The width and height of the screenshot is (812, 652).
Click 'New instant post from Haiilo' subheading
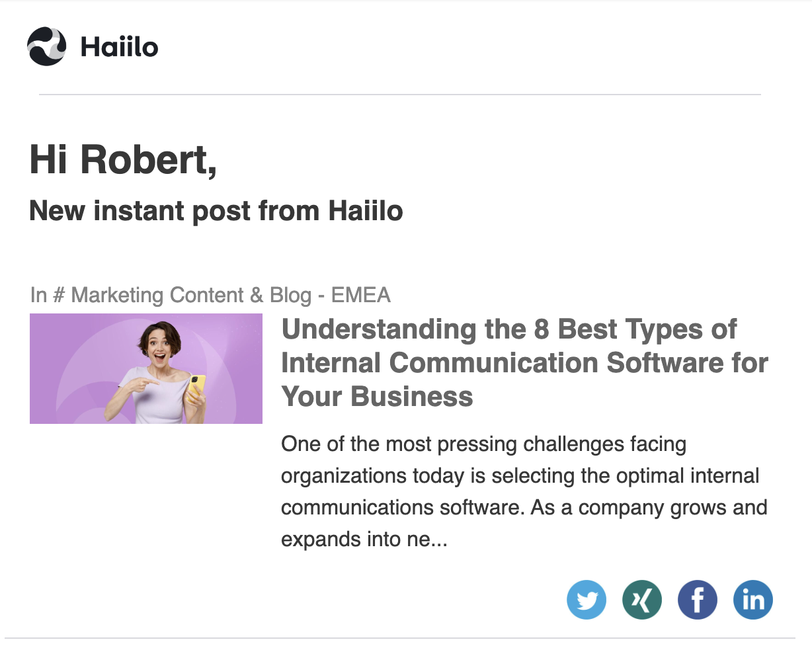(x=216, y=211)
